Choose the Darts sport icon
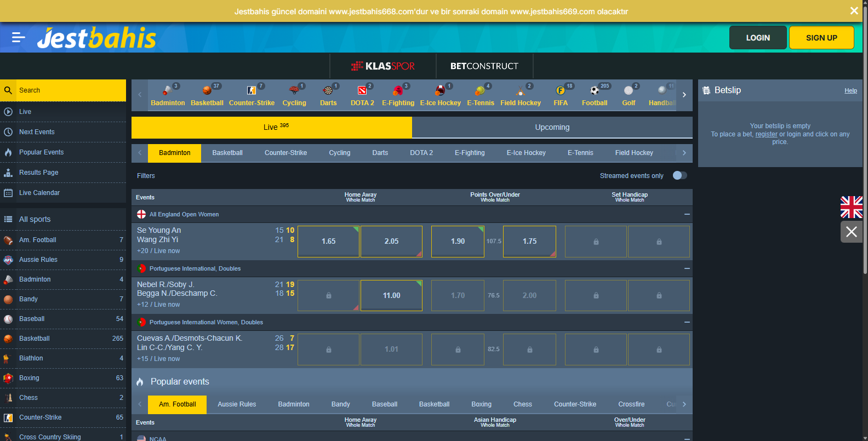This screenshot has width=868, height=441. (x=328, y=91)
